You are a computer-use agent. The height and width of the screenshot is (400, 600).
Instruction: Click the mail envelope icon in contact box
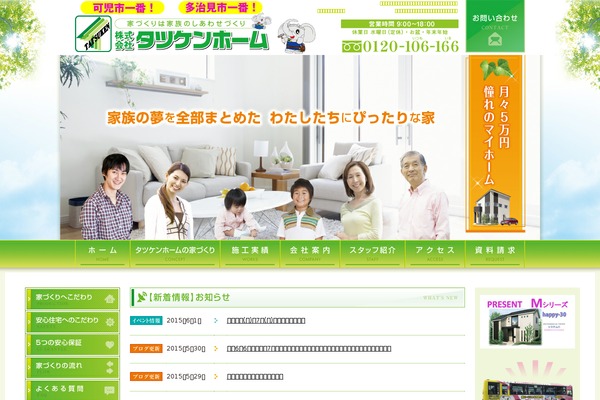495,39
